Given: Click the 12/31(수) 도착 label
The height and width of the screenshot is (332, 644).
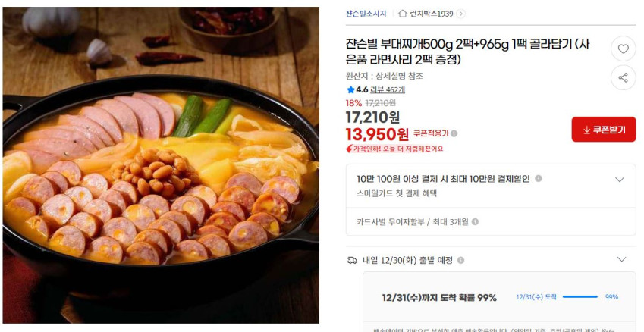Looking at the screenshot, I should coord(536,296).
